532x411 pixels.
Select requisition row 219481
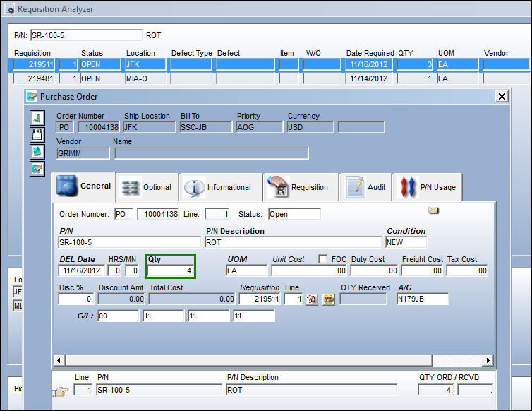coord(272,78)
